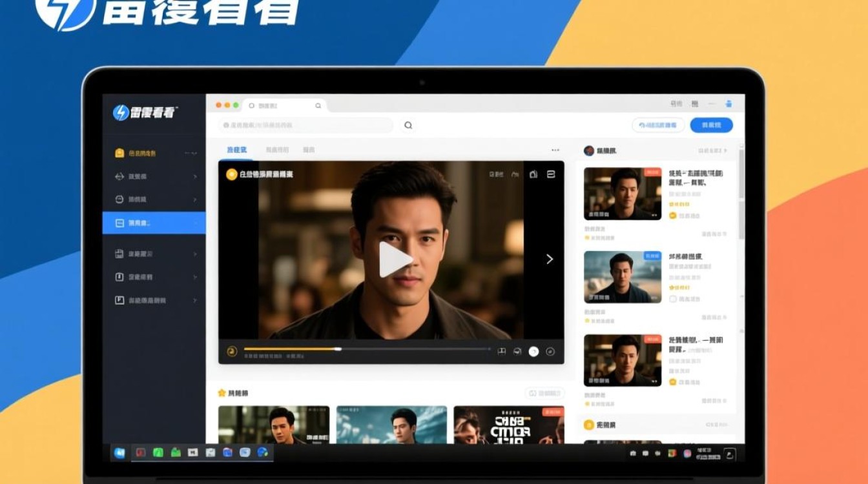Click the right arrow chevron beside the video player

[550, 259]
